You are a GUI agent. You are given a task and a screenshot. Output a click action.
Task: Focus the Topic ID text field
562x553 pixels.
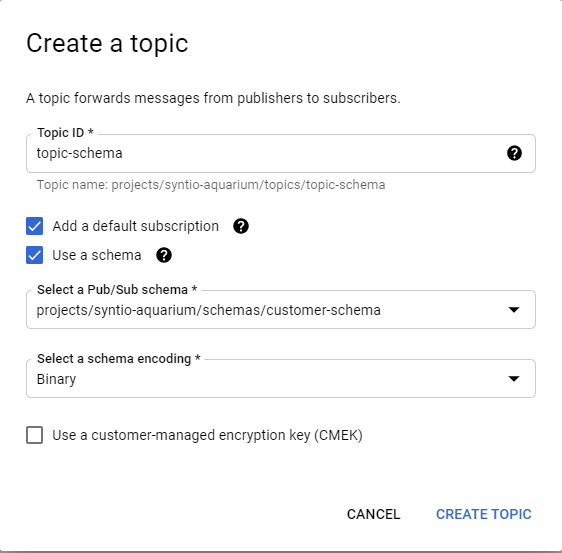click(281, 153)
